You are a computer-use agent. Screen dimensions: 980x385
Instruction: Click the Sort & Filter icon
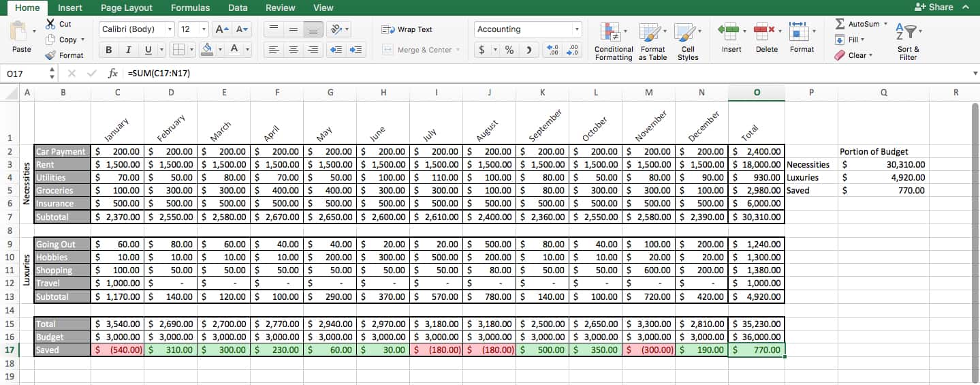[908, 40]
